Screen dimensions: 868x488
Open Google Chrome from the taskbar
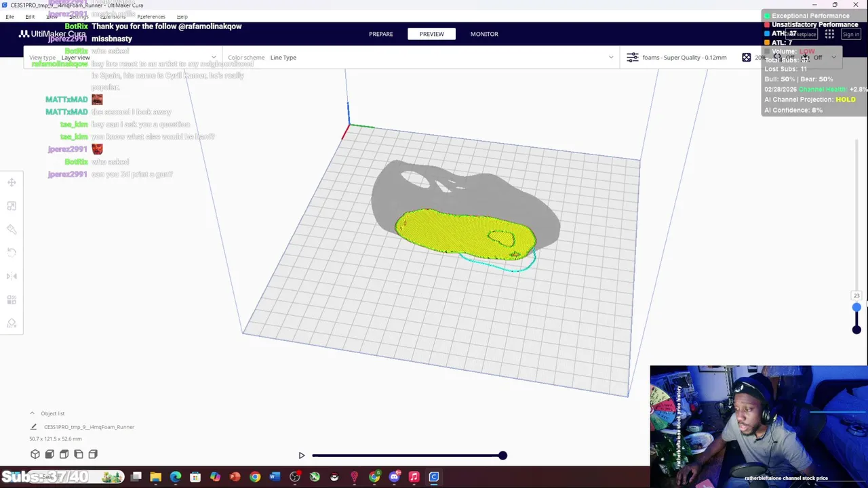(x=255, y=477)
